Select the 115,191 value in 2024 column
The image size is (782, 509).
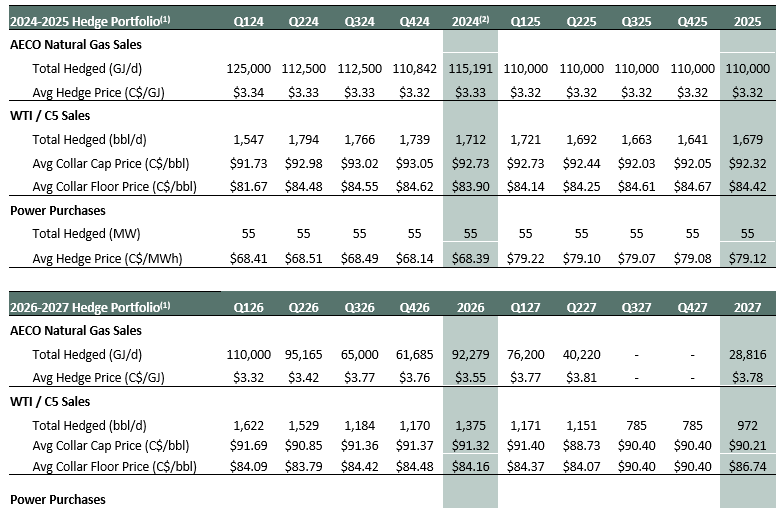pyautogui.click(x=470, y=68)
